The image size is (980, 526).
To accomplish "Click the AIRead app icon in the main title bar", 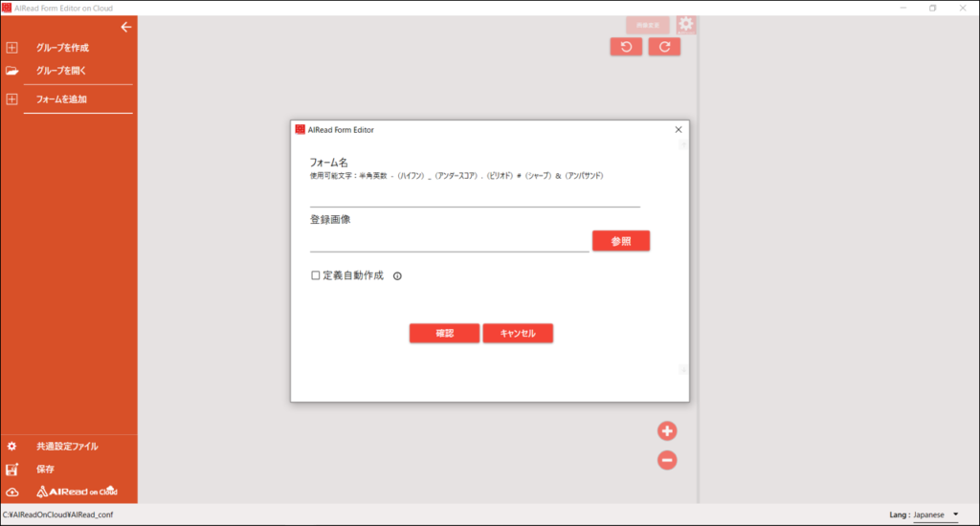I will click(7, 8).
